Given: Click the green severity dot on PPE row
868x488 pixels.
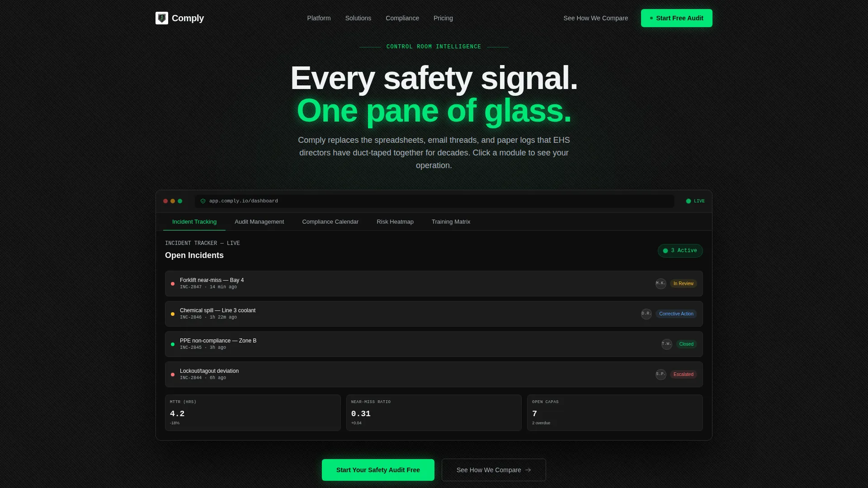Looking at the screenshot, I should [173, 344].
